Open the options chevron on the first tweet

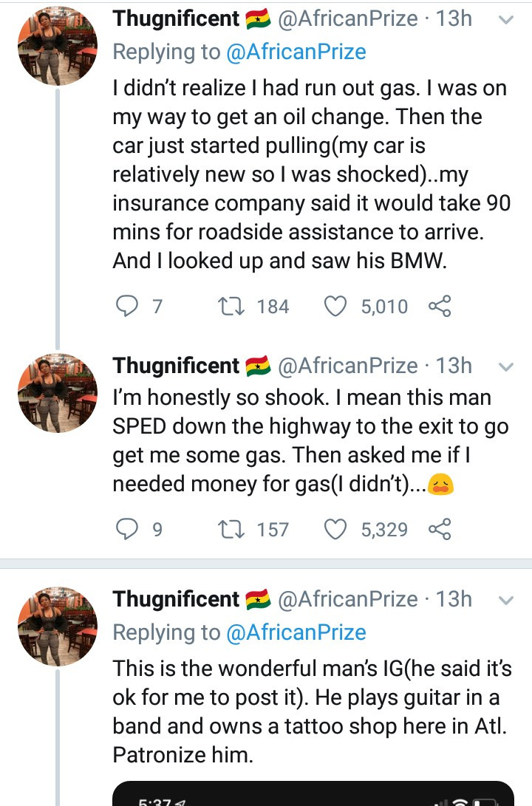(506, 20)
